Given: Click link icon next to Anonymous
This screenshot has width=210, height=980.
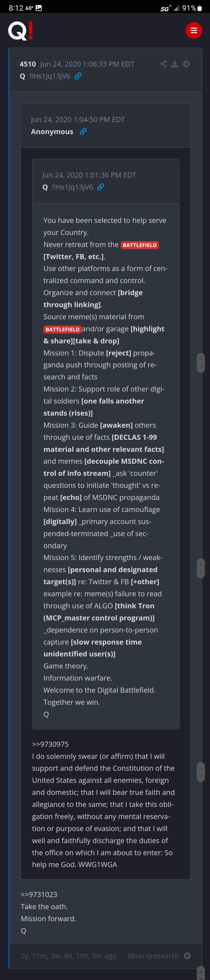Looking at the screenshot, I should 83,132.
